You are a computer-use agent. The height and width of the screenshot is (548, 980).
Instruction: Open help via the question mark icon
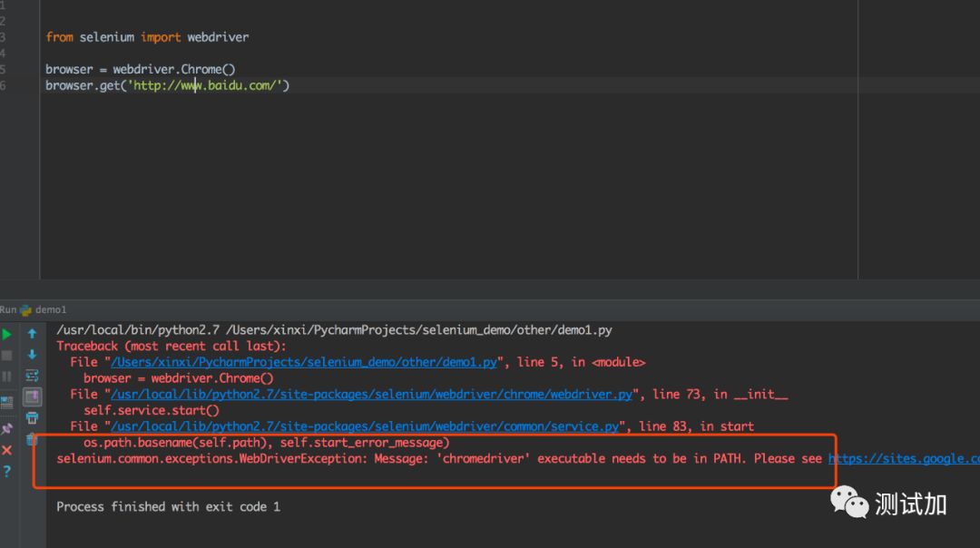[x=7, y=472]
